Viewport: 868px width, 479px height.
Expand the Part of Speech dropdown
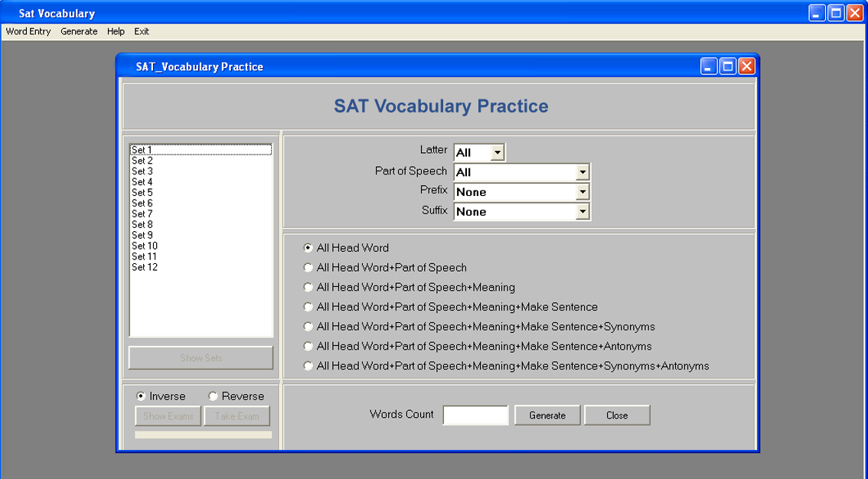click(582, 172)
